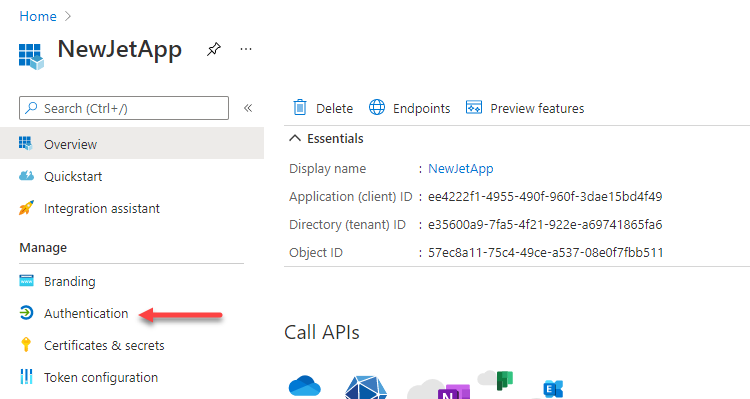Image resolution: width=750 pixels, height=399 pixels.
Task: Click the Certificates & secrets key icon
Action: [x=26, y=344]
